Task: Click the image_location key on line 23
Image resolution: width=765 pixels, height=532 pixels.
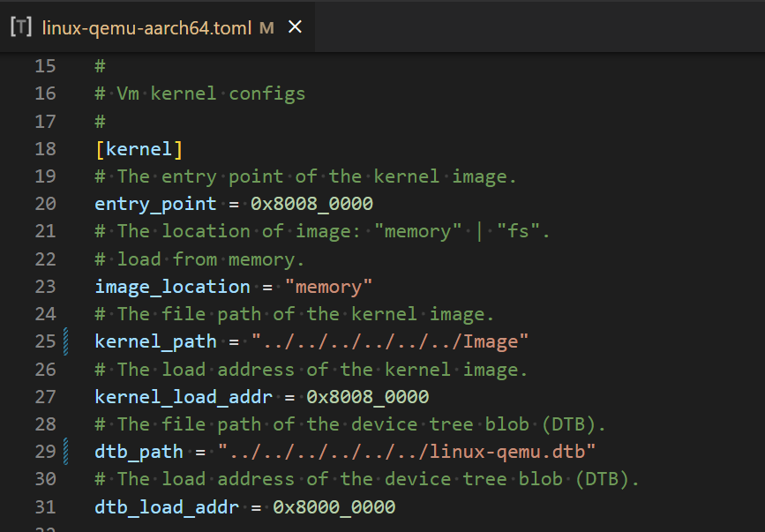Action: tap(172, 288)
